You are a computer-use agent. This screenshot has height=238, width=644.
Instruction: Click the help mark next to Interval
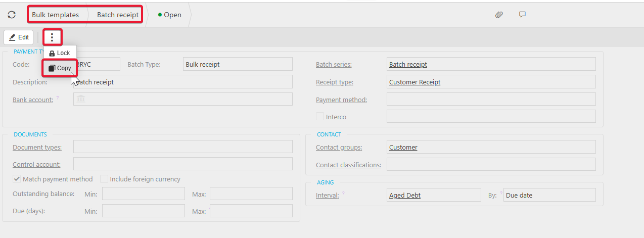[x=343, y=193]
